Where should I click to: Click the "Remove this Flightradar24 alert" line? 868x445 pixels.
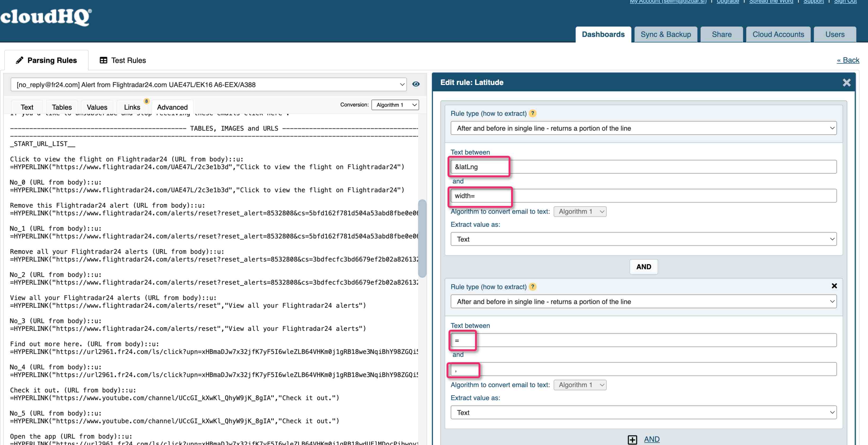pyautogui.click(x=107, y=205)
